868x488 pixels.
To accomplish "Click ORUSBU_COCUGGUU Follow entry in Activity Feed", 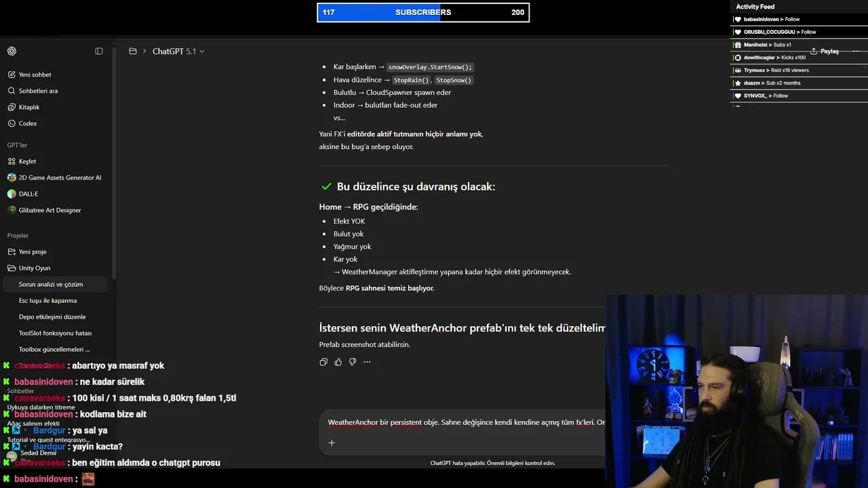I will (775, 32).
